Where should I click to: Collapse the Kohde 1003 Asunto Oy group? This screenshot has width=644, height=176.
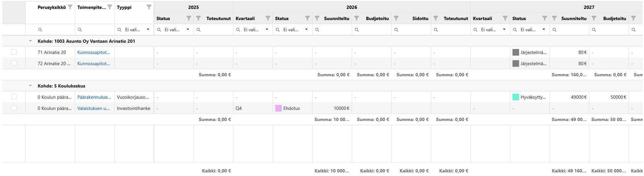[x=30, y=41]
